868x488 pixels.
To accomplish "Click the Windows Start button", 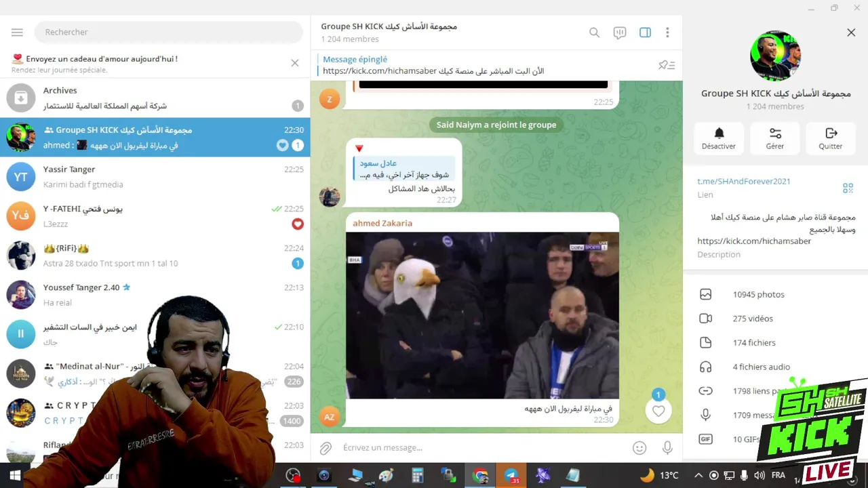I will tap(14, 475).
